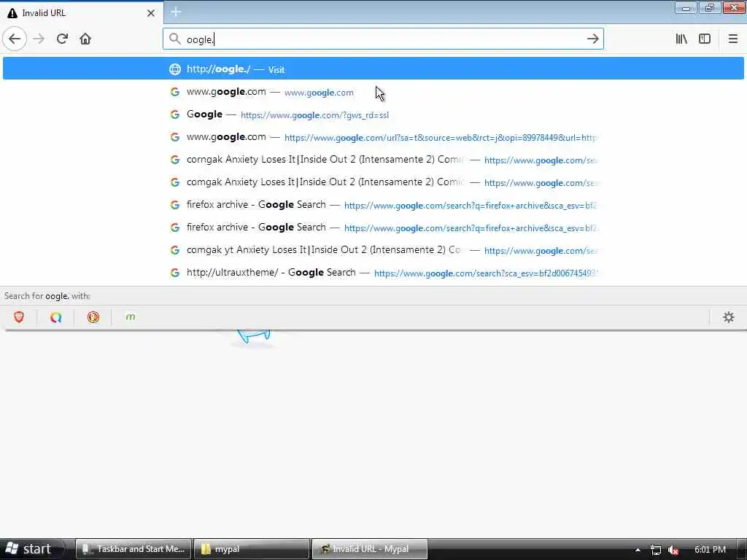Click the network tray icon
The image size is (747, 560).
[x=656, y=550]
